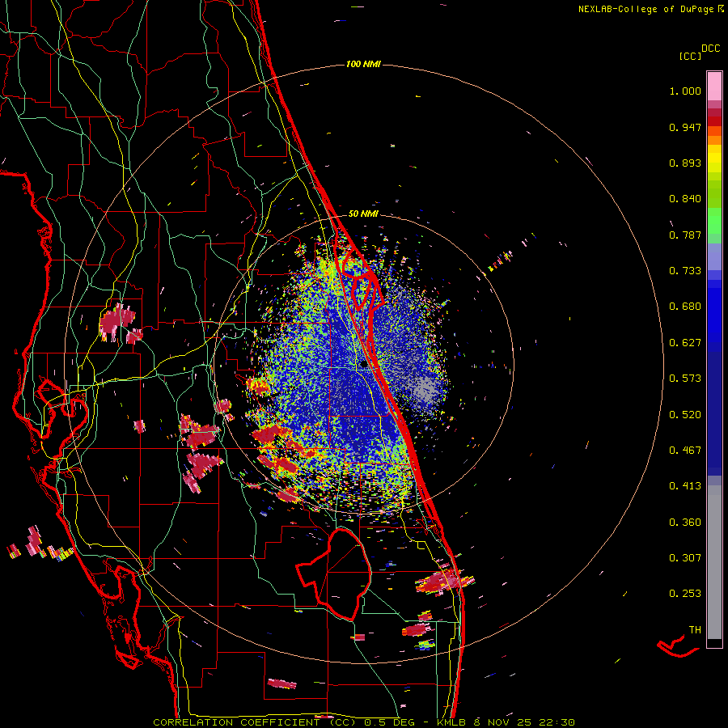Click the 0.627 legend value
This screenshot has height=728, width=728.
685,343
